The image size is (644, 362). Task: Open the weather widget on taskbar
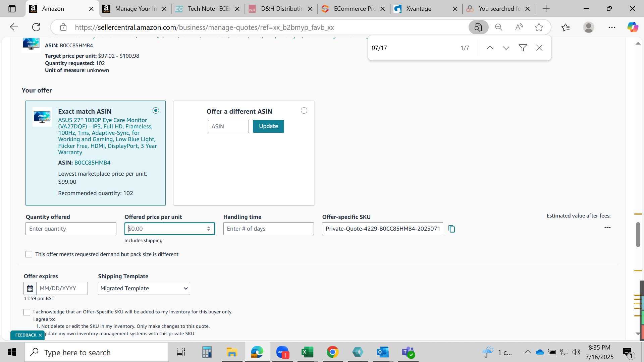pos(497,352)
